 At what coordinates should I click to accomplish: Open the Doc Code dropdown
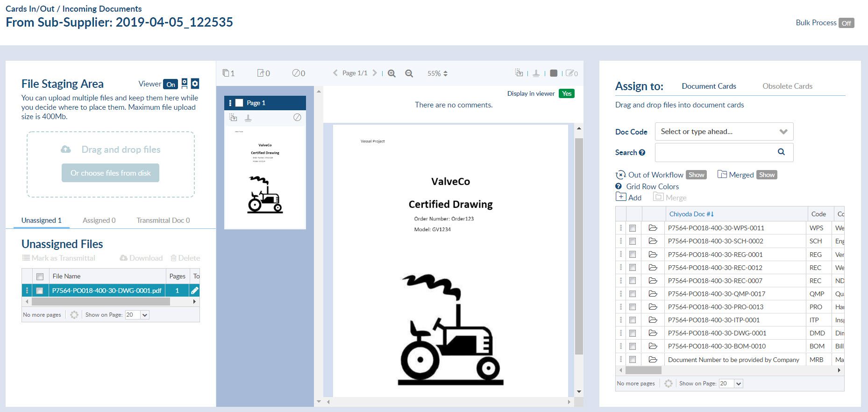(x=724, y=132)
